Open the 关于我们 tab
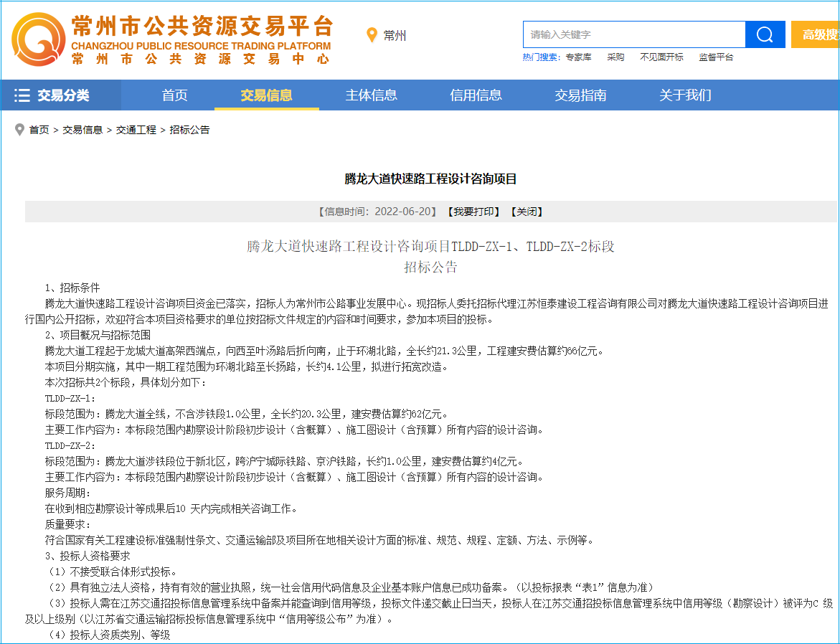 coord(685,95)
